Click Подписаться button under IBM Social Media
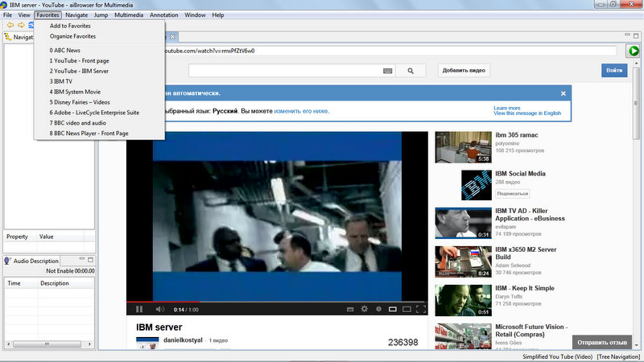The image size is (644, 362). click(513, 193)
